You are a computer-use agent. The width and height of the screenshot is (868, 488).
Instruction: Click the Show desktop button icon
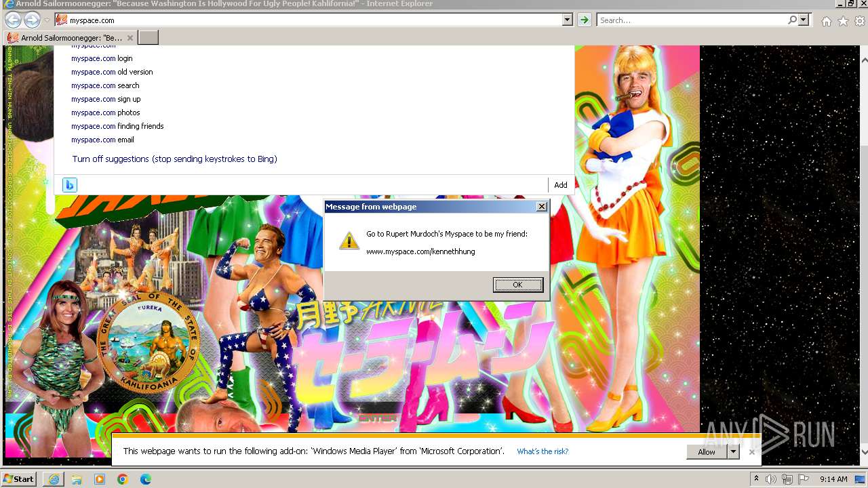(x=860, y=479)
